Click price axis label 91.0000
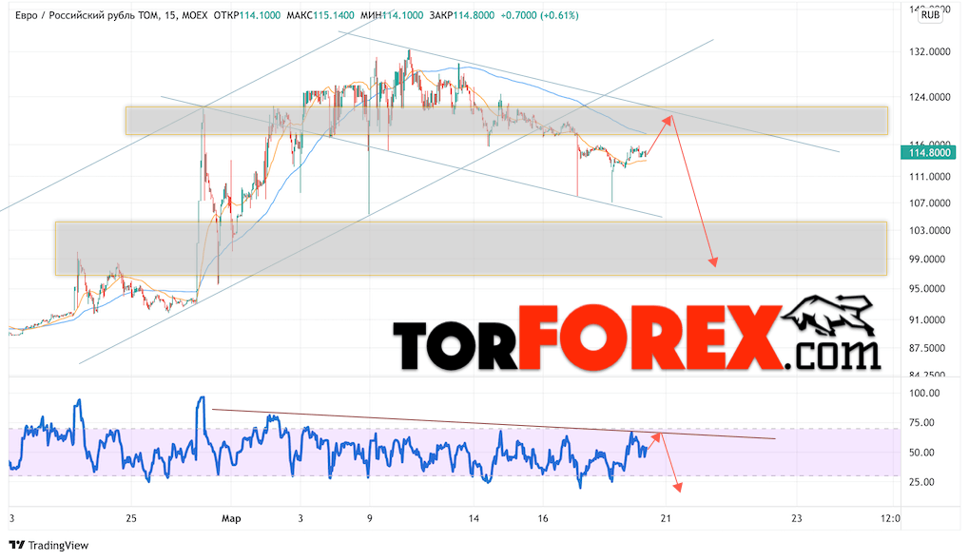The width and height of the screenshot is (969, 560). click(x=927, y=320)
